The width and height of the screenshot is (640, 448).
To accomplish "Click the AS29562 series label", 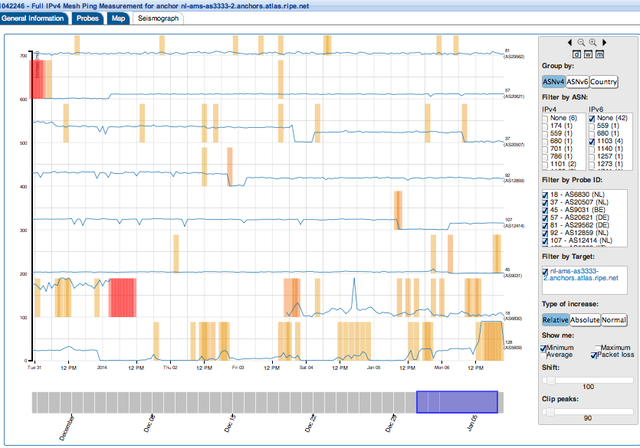I will pyautogui.click(x=514, y=57).
